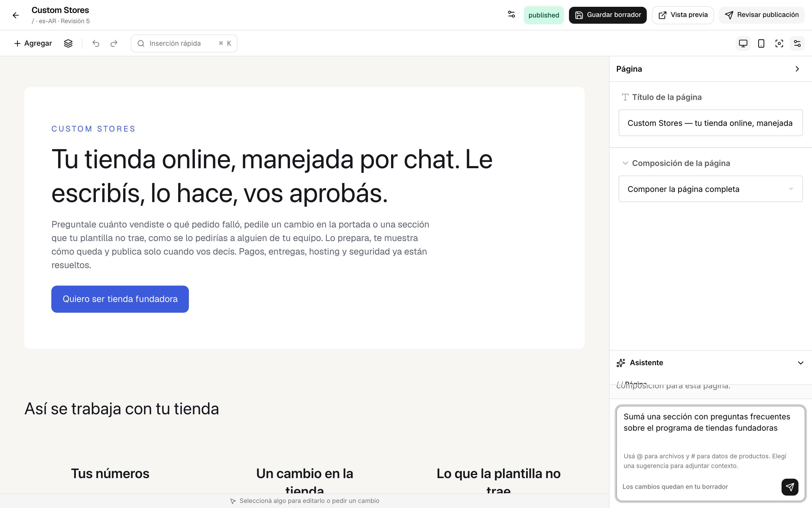Switch to desktop viewport icon

(743, 43)
